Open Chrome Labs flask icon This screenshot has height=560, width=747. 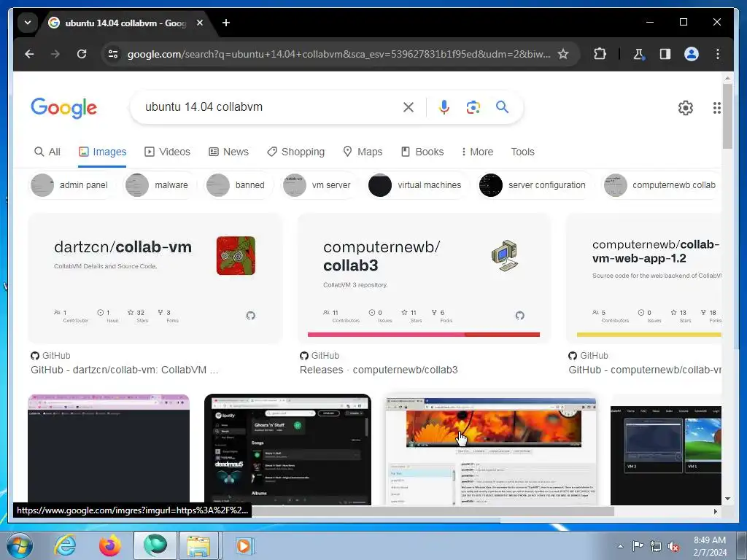coord(639,54)
